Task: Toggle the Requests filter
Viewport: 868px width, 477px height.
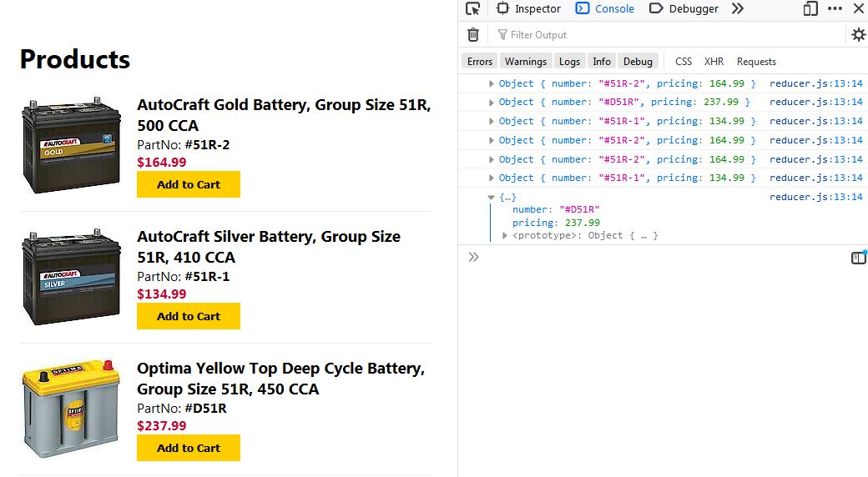Action: tap(756, 62)
